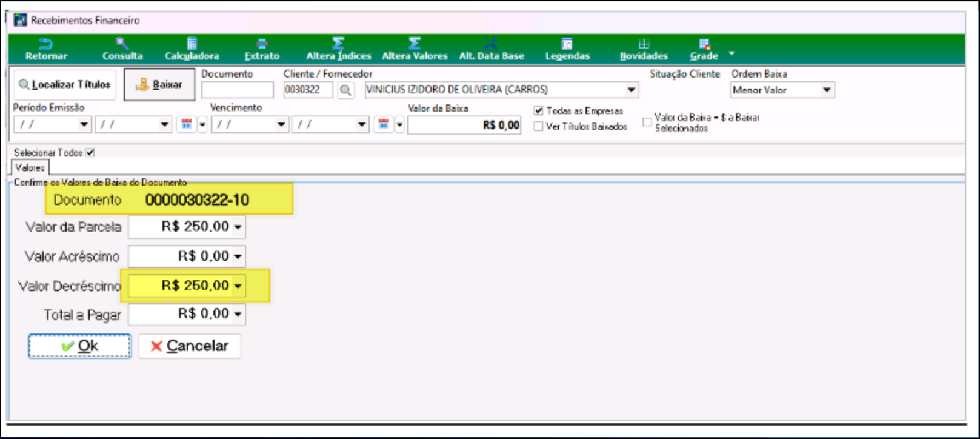
Task: Open the Total a Pagar dropdown arrow
Action: pos(238,314)
